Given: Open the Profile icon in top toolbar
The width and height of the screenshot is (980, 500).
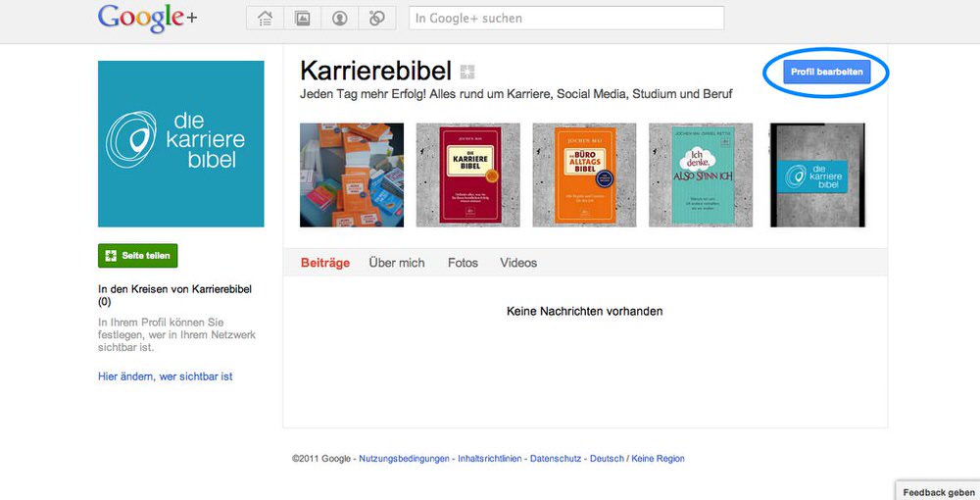Looking at the screenshot, I should coord(339,18).
